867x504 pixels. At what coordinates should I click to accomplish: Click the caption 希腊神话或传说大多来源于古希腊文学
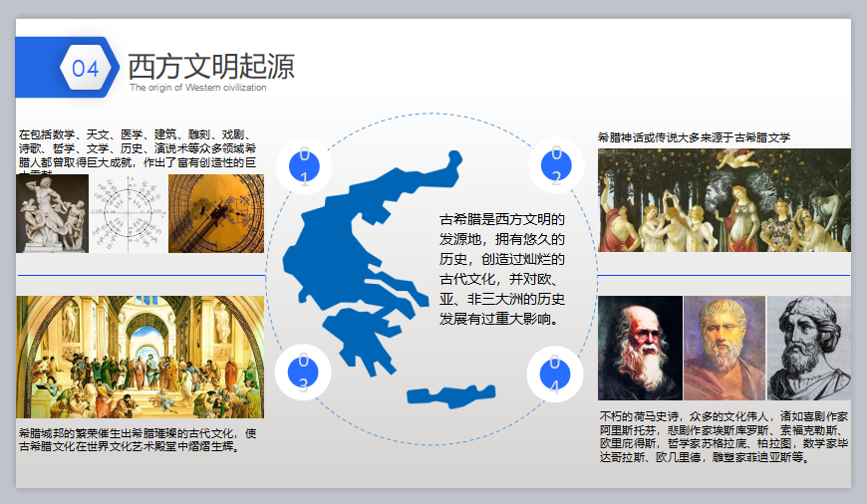pos(694,137)
